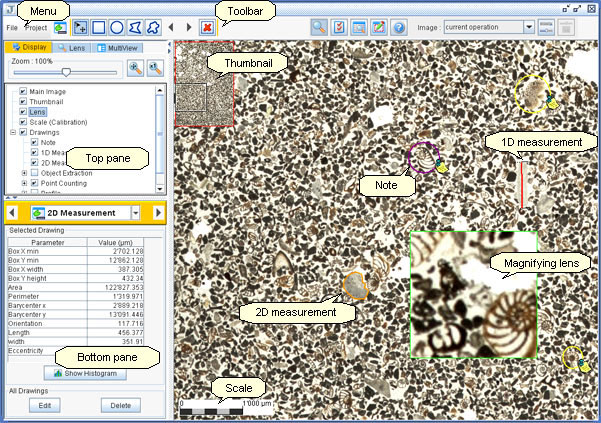Viewport: 601px width, 423px height.
Task: Open the File menu
Action: (12, 28)
